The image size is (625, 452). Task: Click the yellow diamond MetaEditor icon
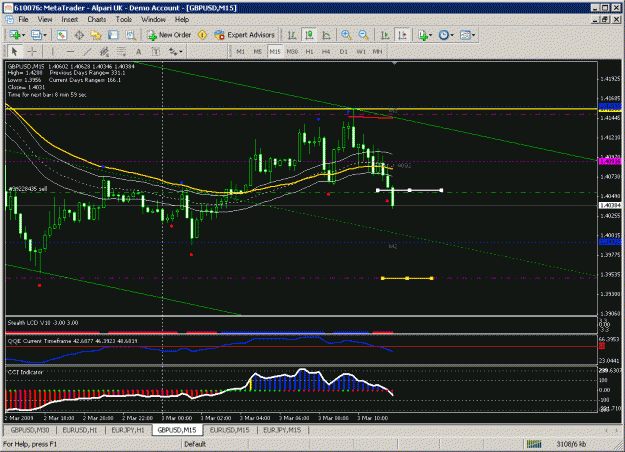202,35
